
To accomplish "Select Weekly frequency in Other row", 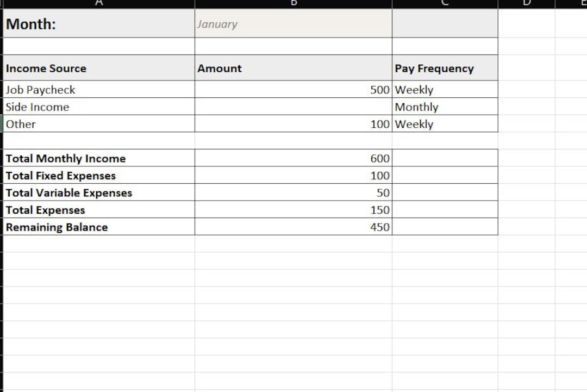I will click(445, 123).
